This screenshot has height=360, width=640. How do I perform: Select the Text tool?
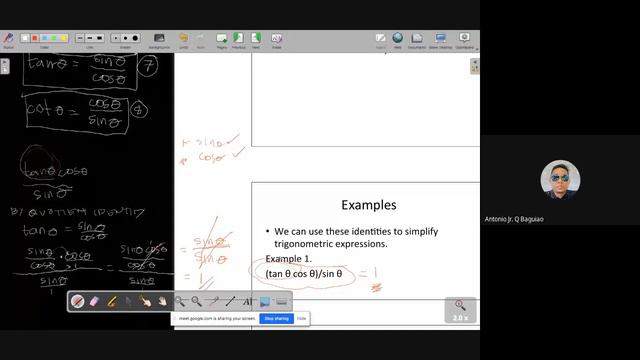pos(247,301)
